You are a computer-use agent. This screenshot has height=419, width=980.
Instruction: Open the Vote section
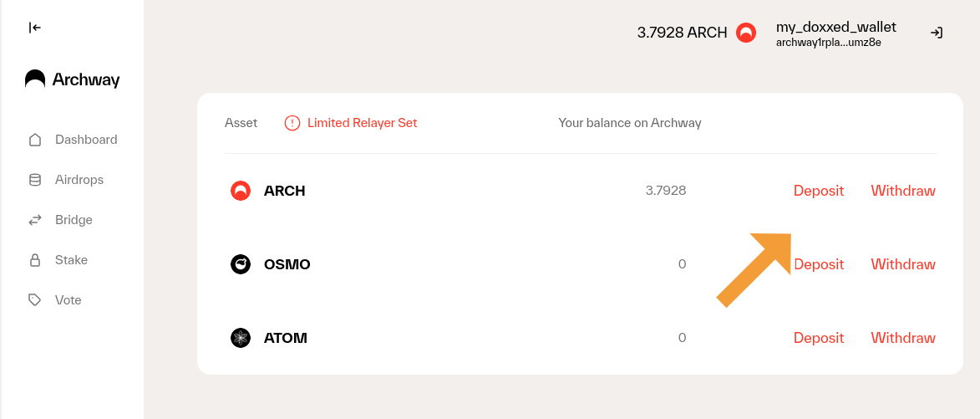click(x=68, y=300)
